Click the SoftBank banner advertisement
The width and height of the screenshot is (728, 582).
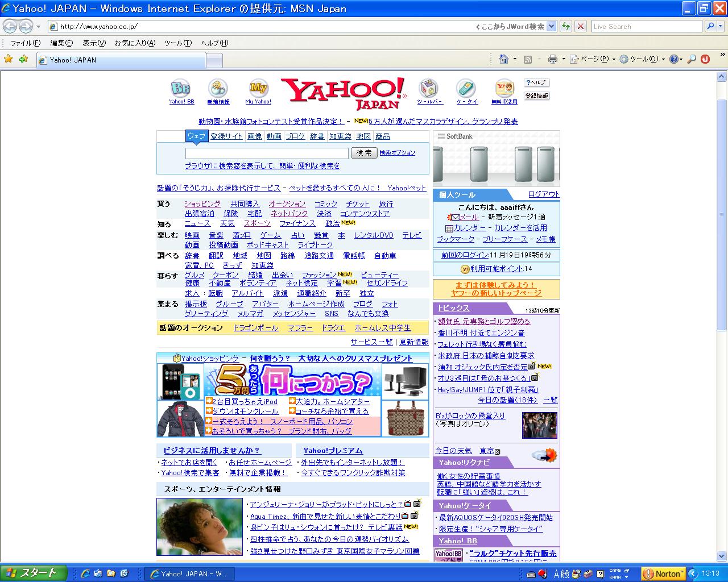tap(497, 159)
